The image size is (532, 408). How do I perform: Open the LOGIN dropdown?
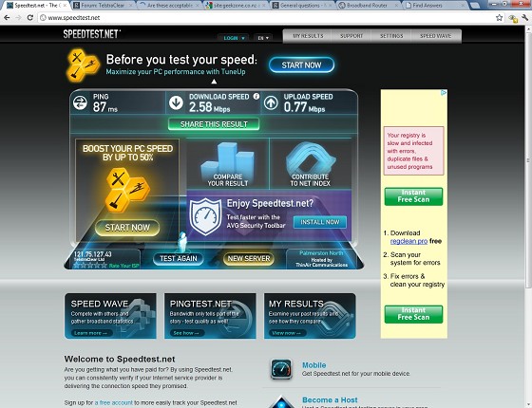(234, 38)
